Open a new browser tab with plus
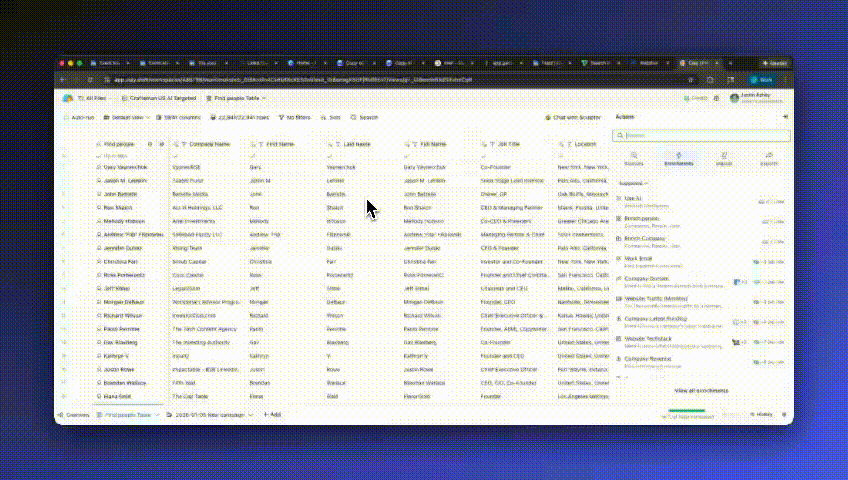The height and width of the screenshot is (480, 848). coord(730,63)
